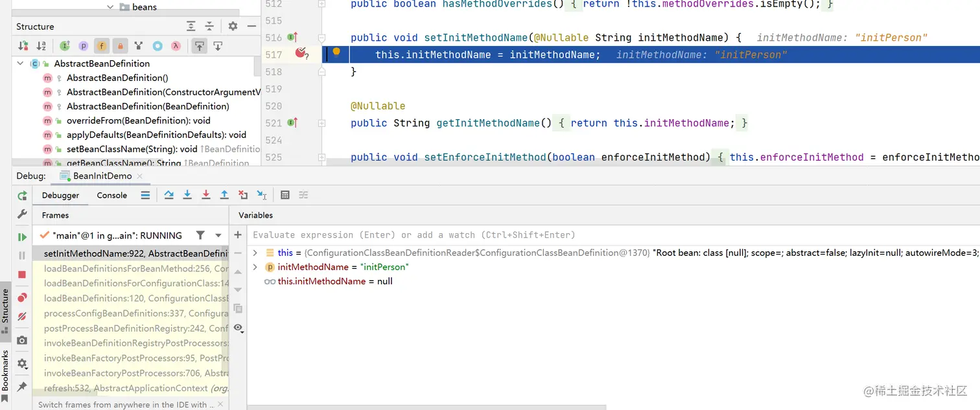Click implements gutter icon on line 516

tap(292, 38)
